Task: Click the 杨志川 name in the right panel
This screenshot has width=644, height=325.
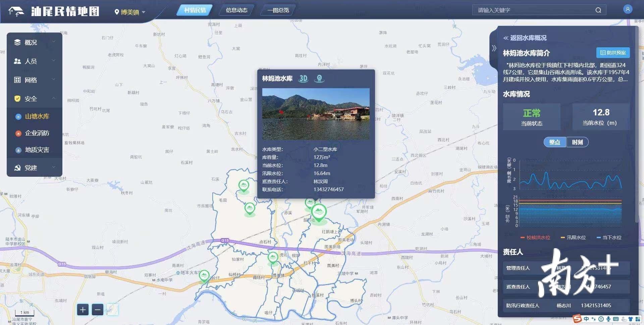Action: coord(563,306)
